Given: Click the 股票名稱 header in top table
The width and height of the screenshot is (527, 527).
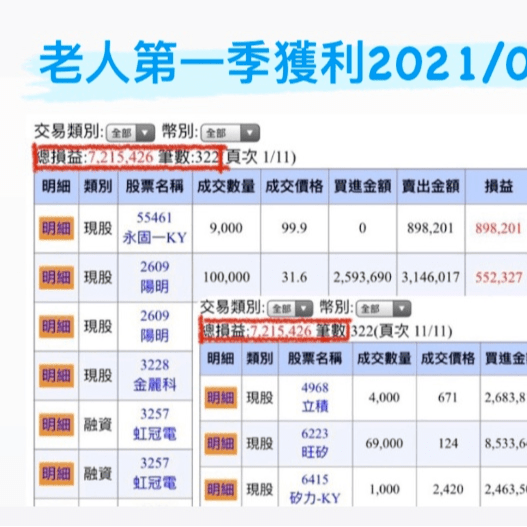Looking at the screenshot, I should tap(155, 186).
